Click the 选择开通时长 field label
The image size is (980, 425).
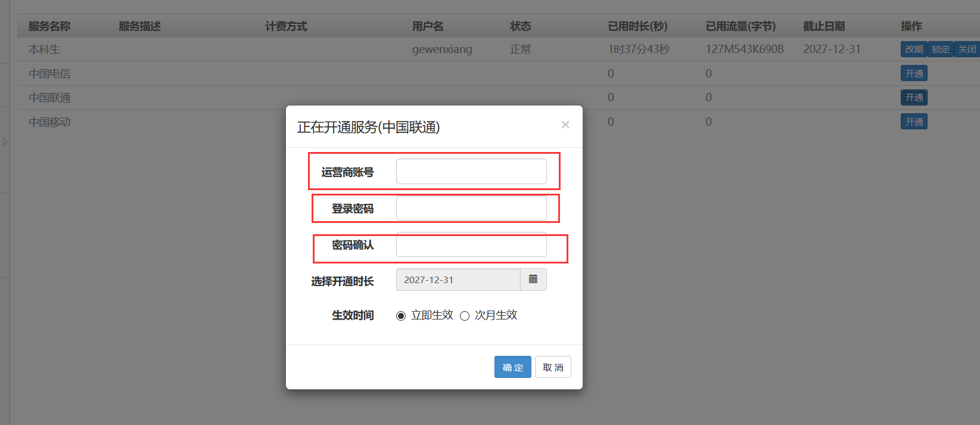(343, 281)
